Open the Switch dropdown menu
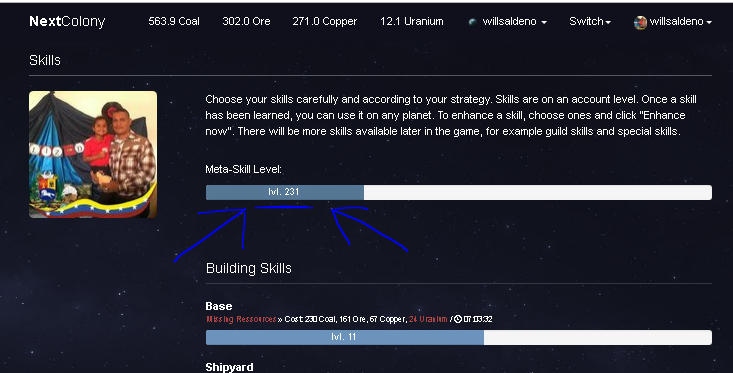Image resolution: width=733 pixels, height=373 pixels. point(590,22)
